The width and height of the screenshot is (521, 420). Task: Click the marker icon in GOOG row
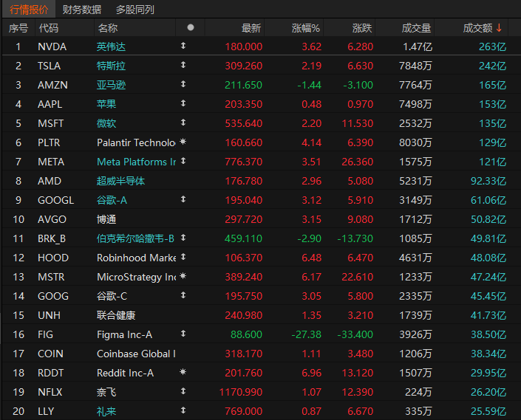click(183, 295)
